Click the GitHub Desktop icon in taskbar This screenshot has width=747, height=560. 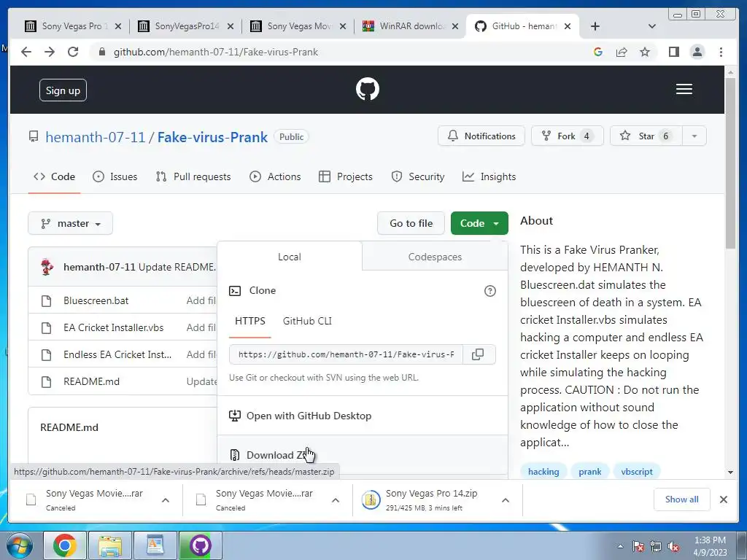coord(201,545)
